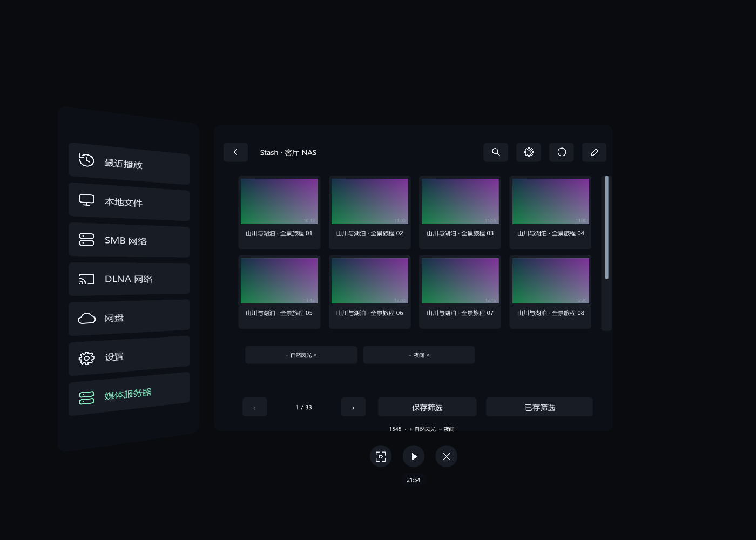This screenshot has width=756, height=540.
Task: Open SMB 网络 section
Action: point(129,240)
